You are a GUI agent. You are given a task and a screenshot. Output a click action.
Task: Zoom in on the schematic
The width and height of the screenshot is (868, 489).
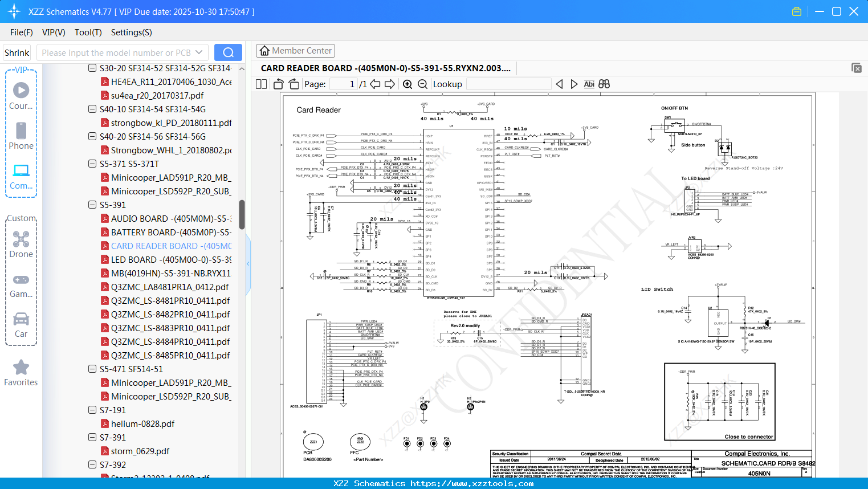(407, 84)
